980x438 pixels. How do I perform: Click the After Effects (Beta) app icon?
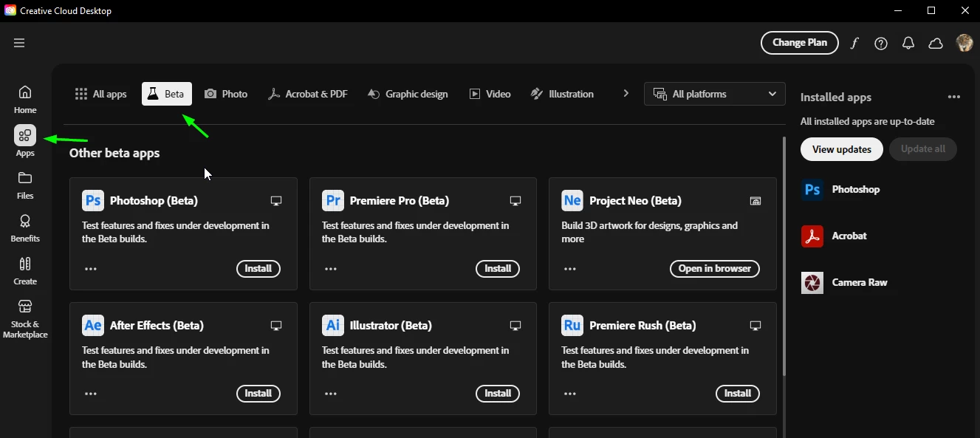(93, 325)
